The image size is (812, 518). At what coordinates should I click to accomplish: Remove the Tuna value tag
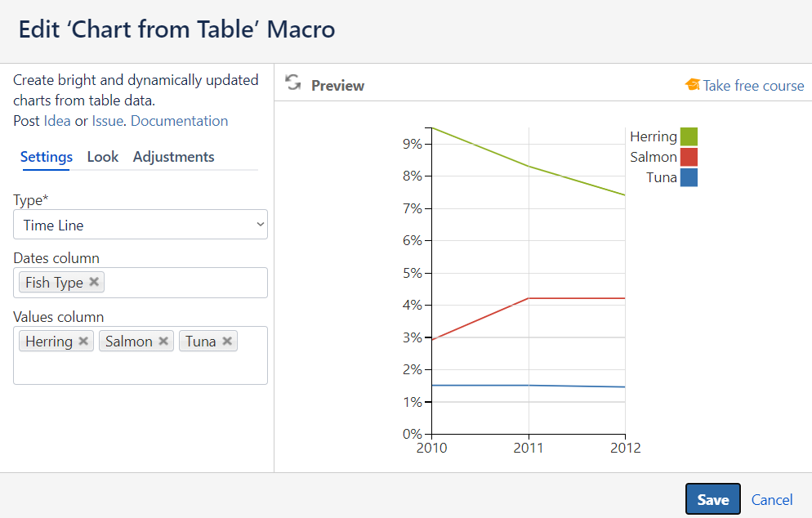[227, 341]
